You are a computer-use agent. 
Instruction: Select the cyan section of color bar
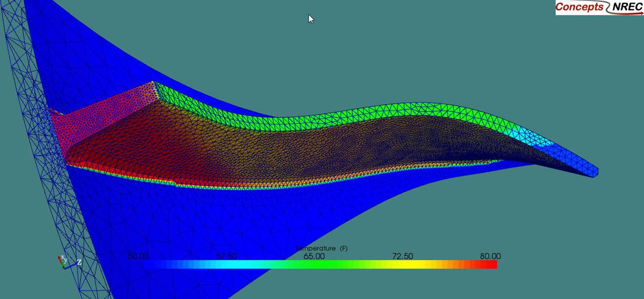click(x=240, y=264)
